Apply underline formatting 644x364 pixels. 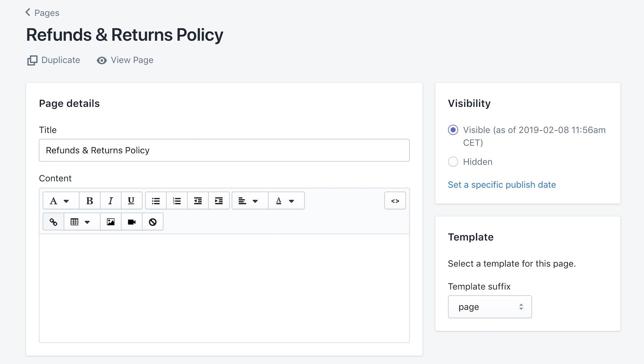pyautogui.click(x=131, y=201)
